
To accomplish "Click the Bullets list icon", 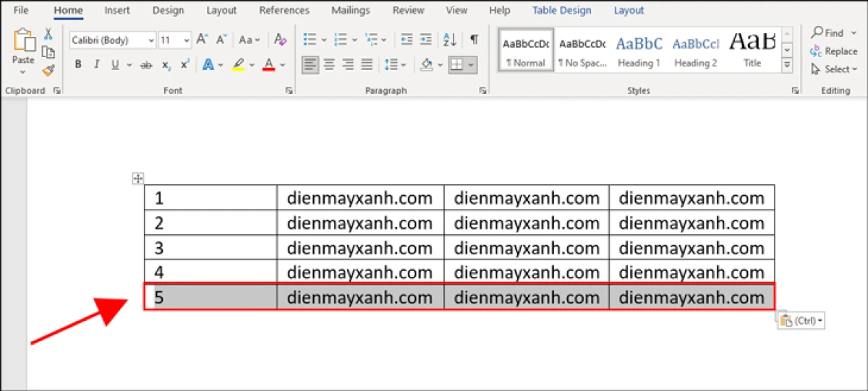I will (310, 40).
